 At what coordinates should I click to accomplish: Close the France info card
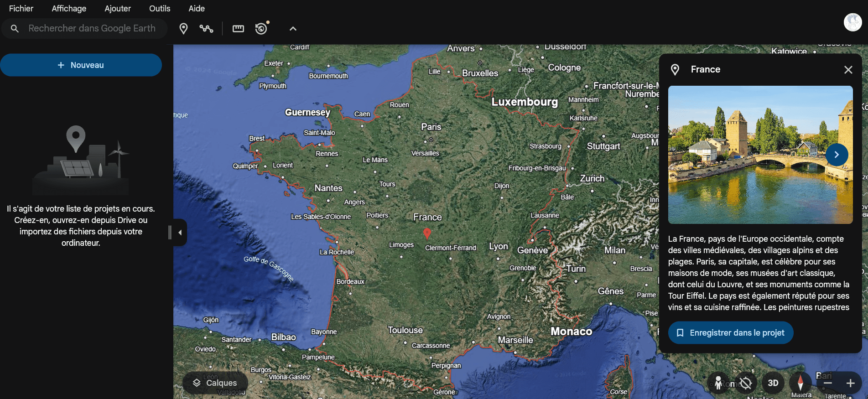click(x=848, y=70)
